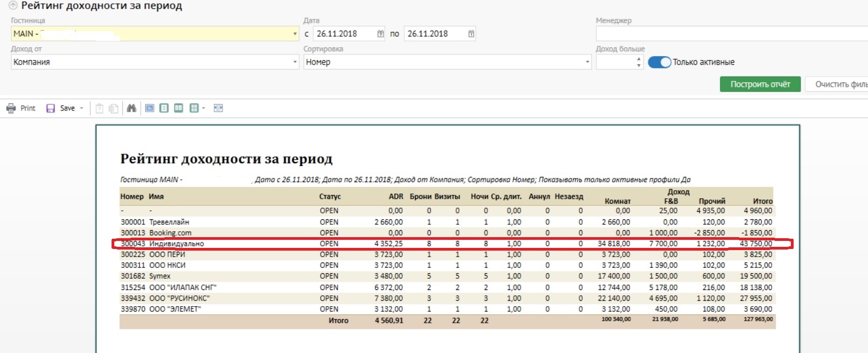Image resolution: width=868 pixels, height=353 pixels.
Task: Toggle the Только активные switch
Action: tap(659, 62)
